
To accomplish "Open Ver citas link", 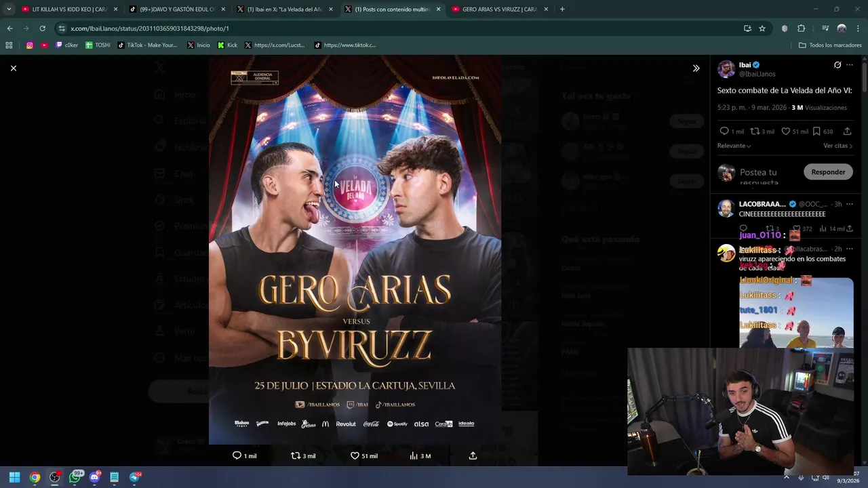I will (837, 146).
